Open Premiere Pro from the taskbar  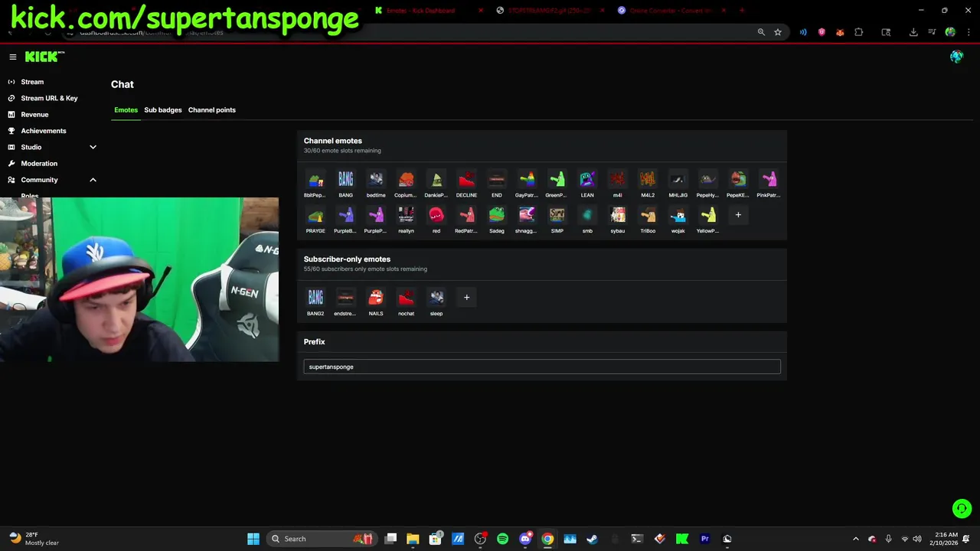click(x=704, y=539)
